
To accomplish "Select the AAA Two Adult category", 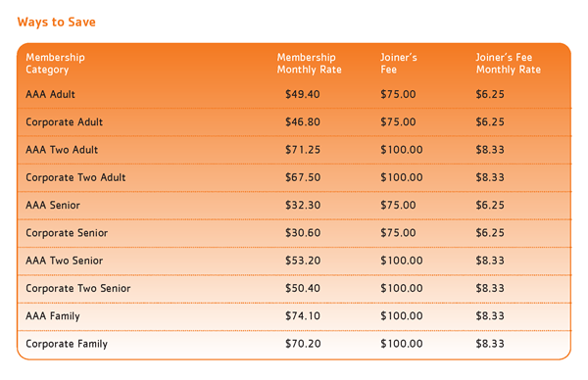I will point(62,150).
